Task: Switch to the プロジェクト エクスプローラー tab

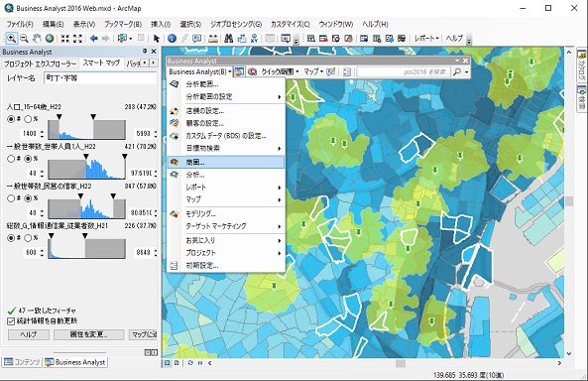Action: coord(40,63)
